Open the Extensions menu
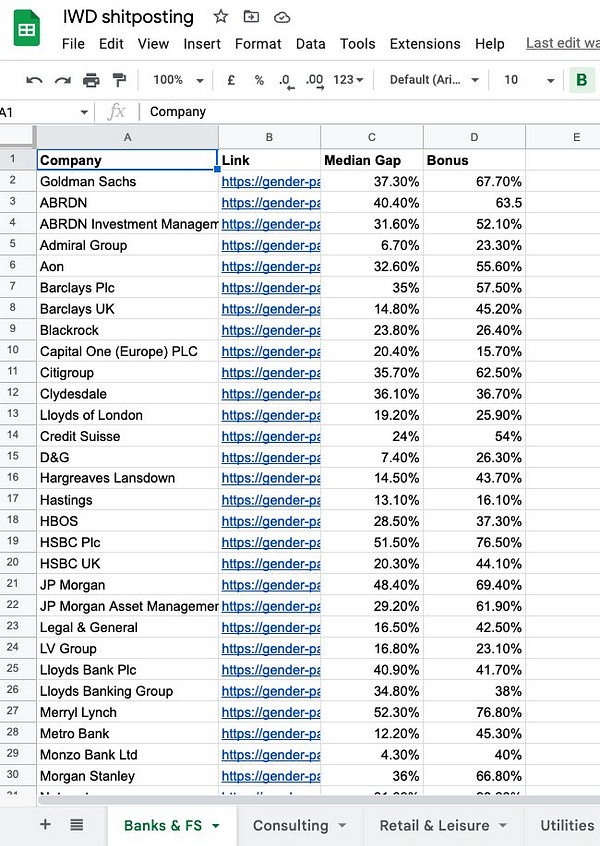Image resolution: width=600 pixels, height=846 pixels. (425, 44)
